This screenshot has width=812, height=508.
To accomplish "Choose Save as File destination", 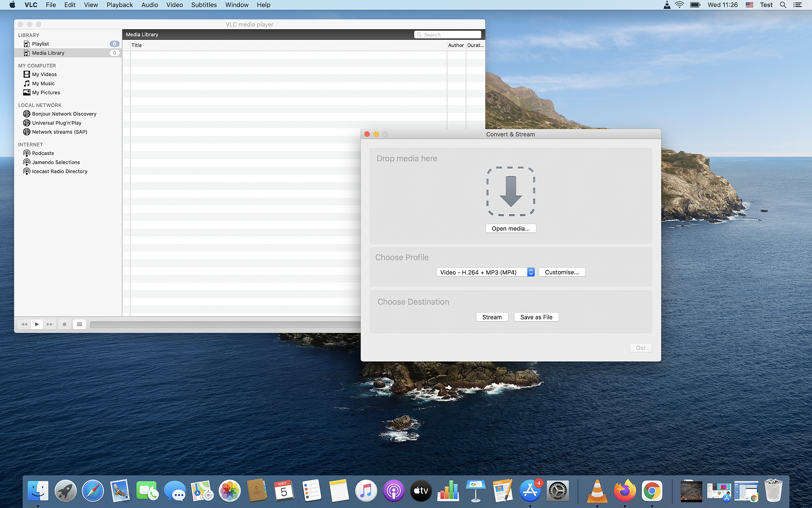I will (536, 317).
